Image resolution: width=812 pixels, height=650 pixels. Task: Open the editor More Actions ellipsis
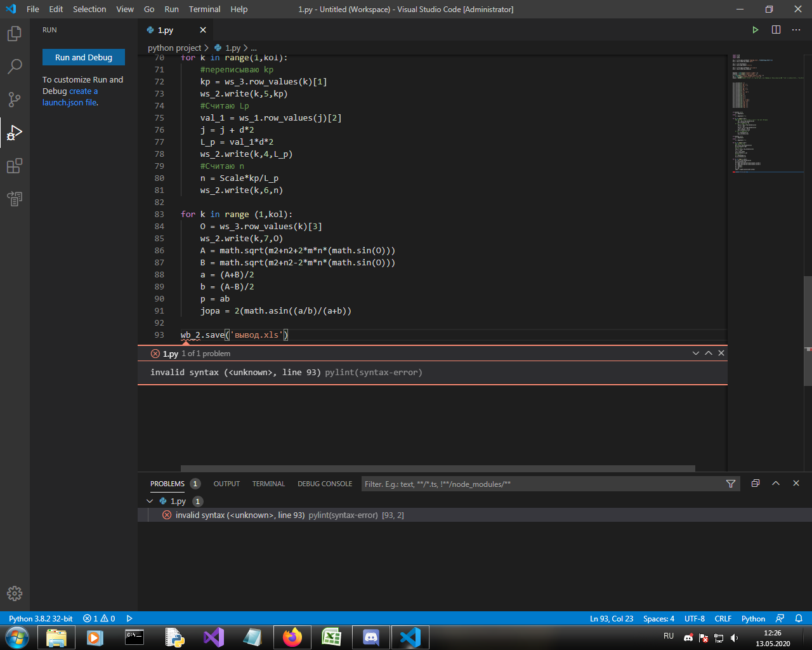[x=796, y=30]
